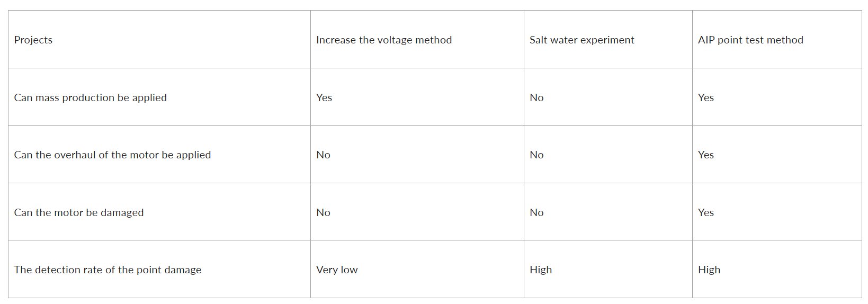This screenshot has height=304, width=868.
Task: Select The detection rate of the point damage
Action: [x=108, y=270]
